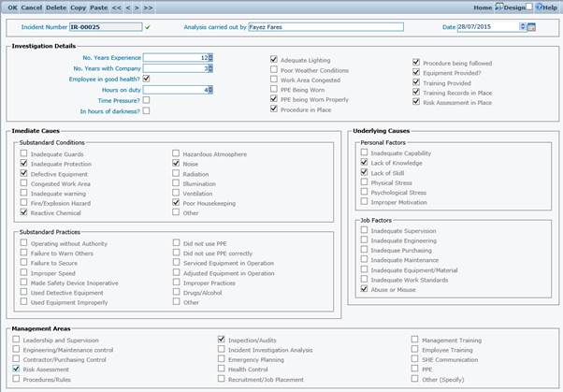Click Paste in the top toolbar
The height and width of the screenshot is (392, 563).
pos(97,7)
